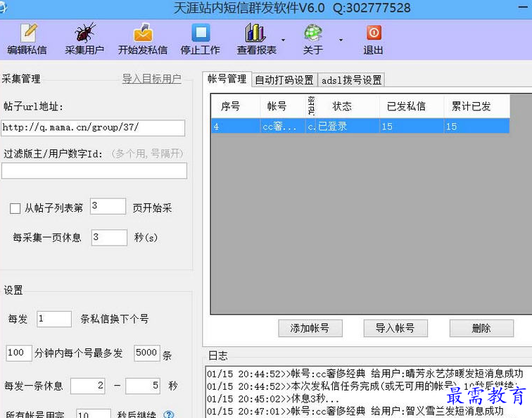
Task: Click the 5000 max messages field
Action: click(147, 353)
